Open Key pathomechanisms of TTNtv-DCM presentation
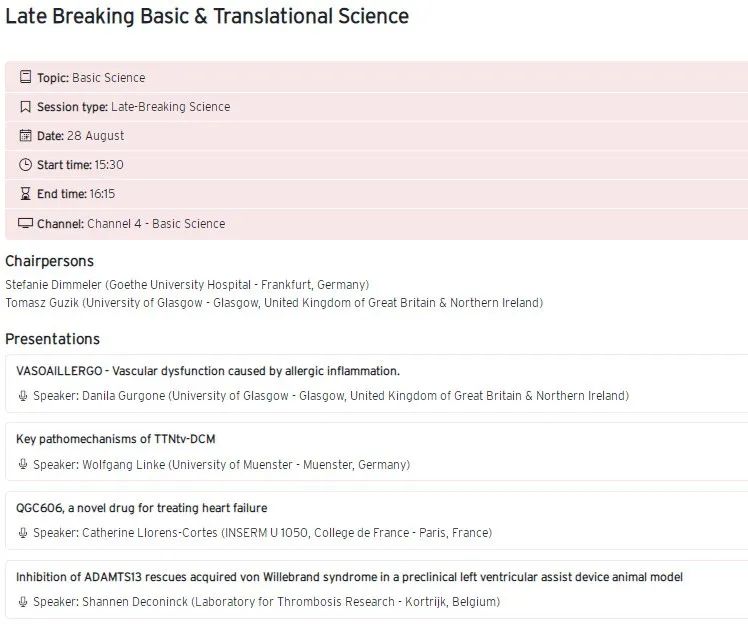The height and width of the screenshot is (624, 748). point(116,440)
